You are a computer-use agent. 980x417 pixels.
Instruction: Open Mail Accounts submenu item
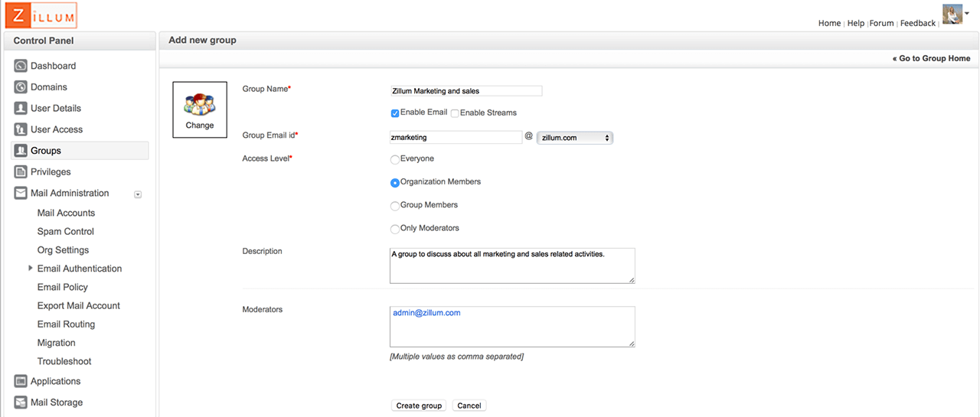(x=66, y=213)
